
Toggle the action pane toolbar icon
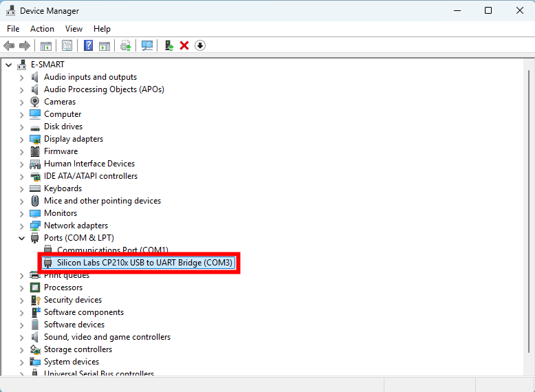click(105, 45)
